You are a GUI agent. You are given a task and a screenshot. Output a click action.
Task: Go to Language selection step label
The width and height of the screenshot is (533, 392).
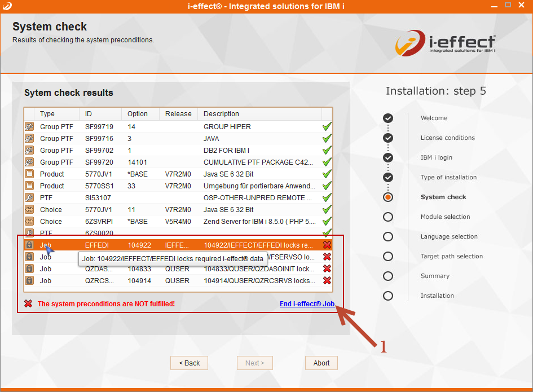point(449,237)
